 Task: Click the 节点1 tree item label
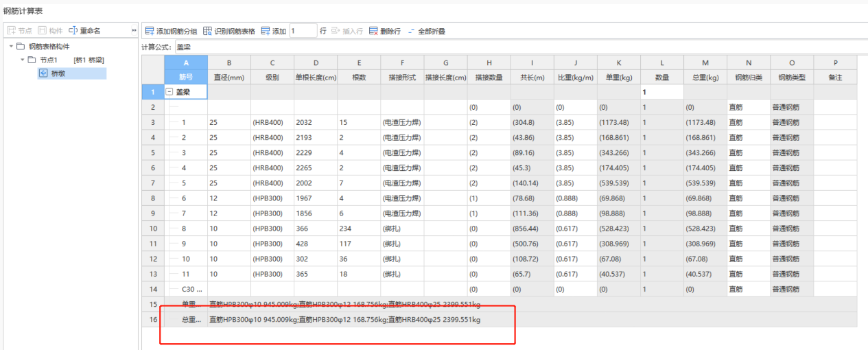(x=48, y=60)
